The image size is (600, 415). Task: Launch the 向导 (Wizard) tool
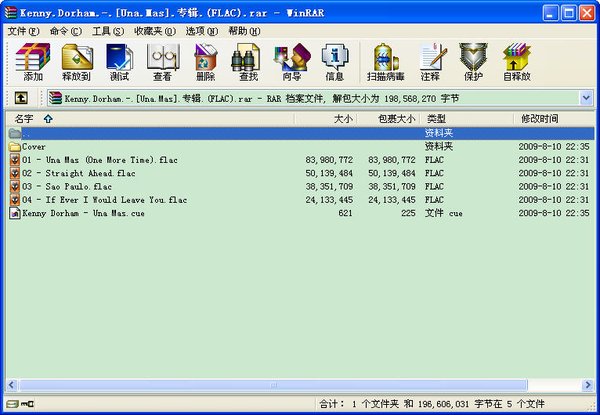click(x=292, y=62)
